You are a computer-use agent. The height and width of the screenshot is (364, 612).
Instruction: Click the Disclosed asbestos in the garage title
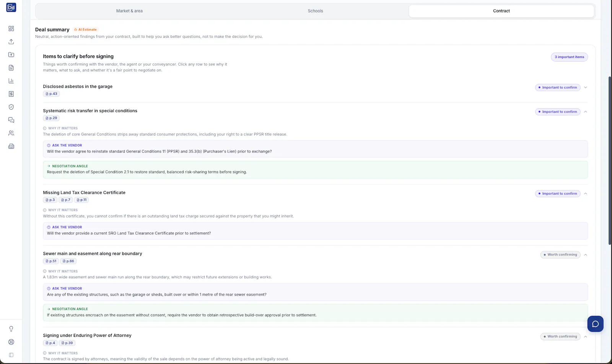(78, 86)
